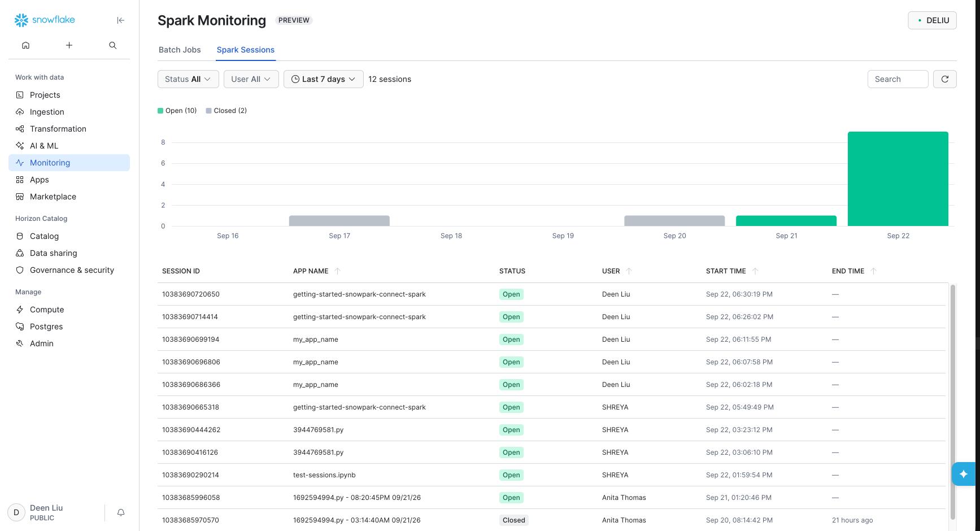
Task: Click the Transformation icon in sidebar
Action: pos(20,129)
